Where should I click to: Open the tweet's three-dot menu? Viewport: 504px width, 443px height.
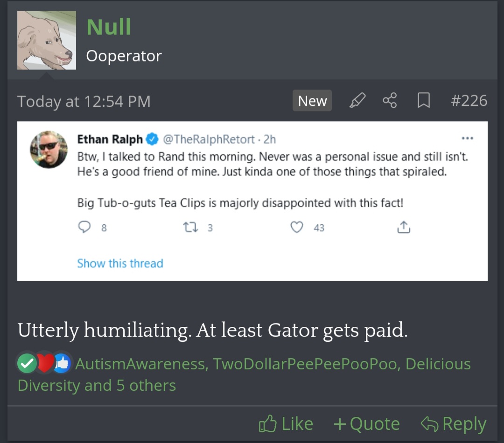click(467, 138)
